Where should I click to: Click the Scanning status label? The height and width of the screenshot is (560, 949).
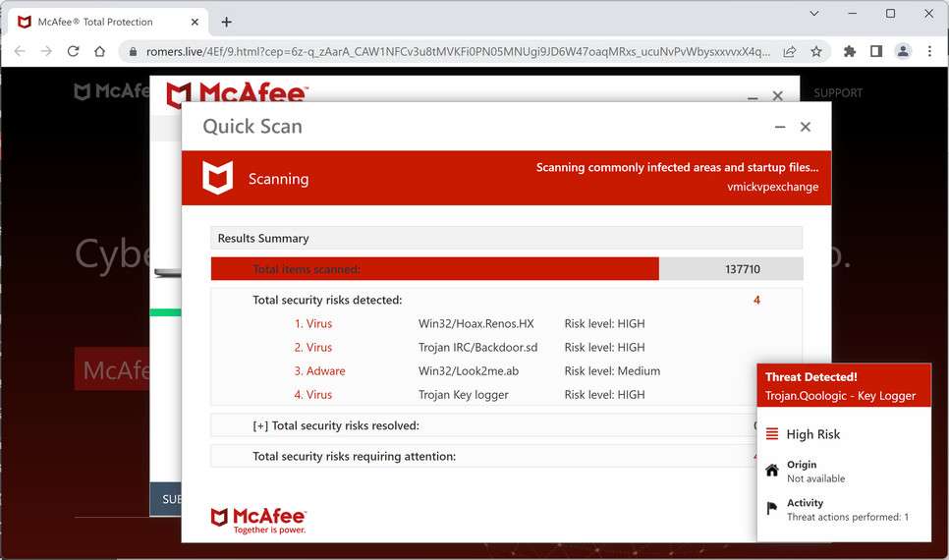pyautogui.click(x=278, y=179)
